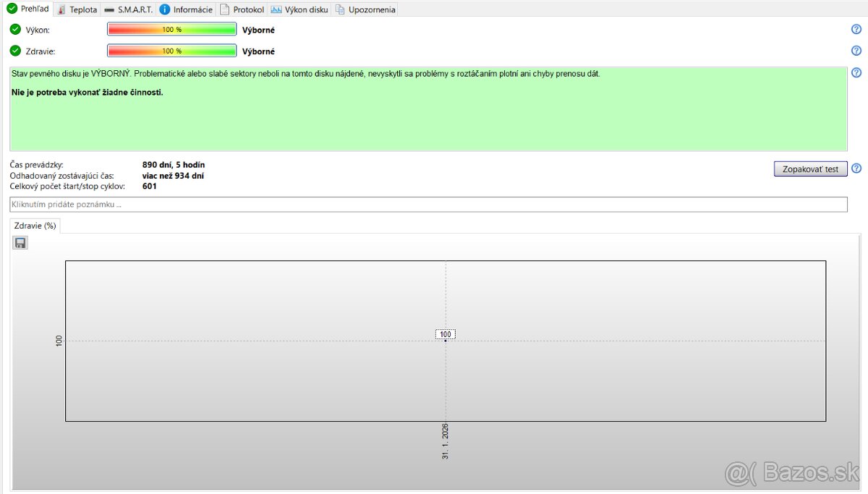Switch to the S.M.A.R.T. tab

(128, 9)
